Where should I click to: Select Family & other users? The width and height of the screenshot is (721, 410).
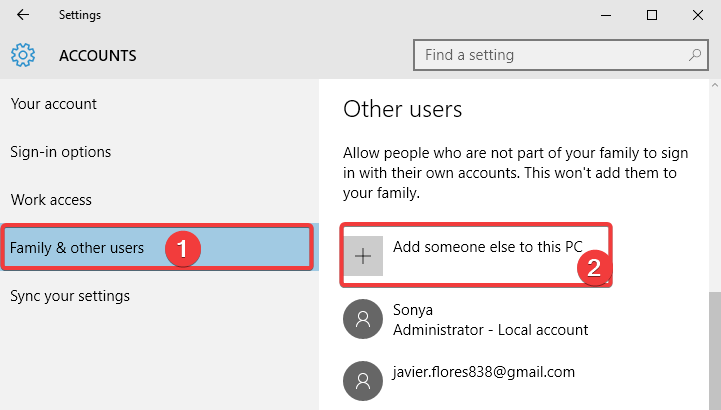[77, 248]
